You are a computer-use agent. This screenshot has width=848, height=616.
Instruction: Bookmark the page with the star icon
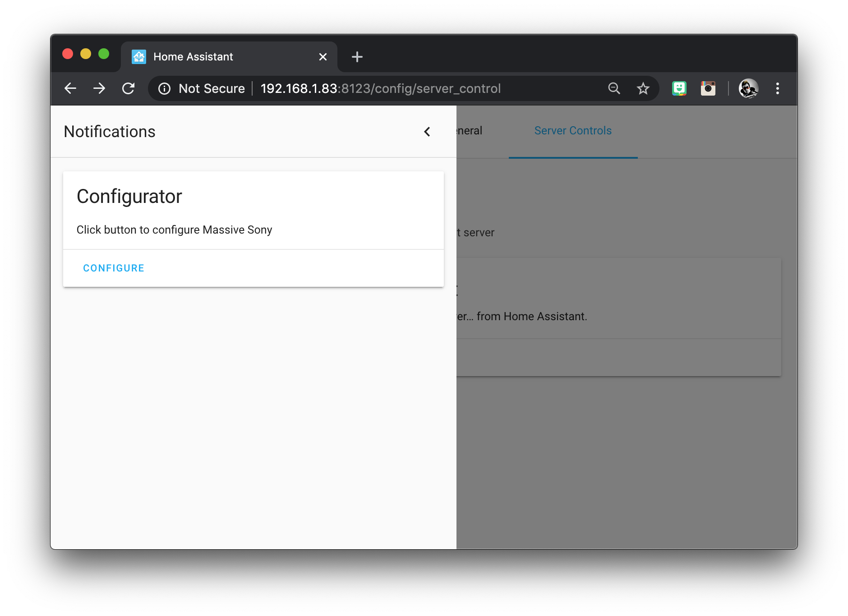coord(643,88)
